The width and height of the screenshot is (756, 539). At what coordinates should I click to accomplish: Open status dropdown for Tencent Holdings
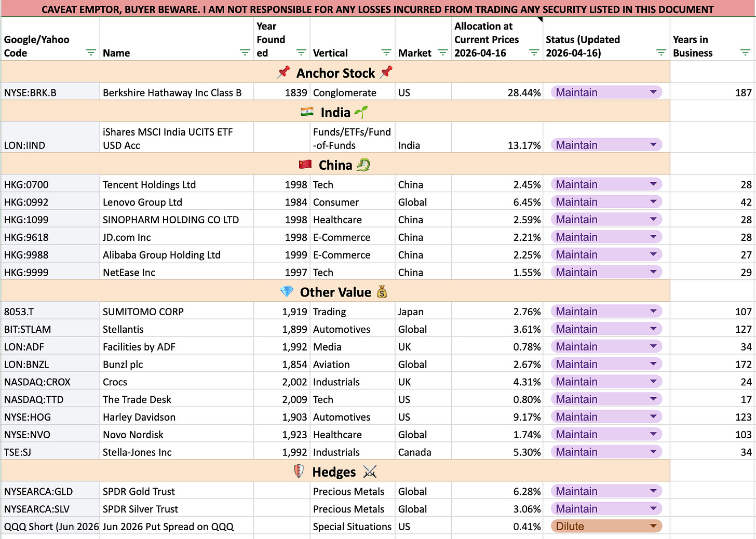(606, 184)
